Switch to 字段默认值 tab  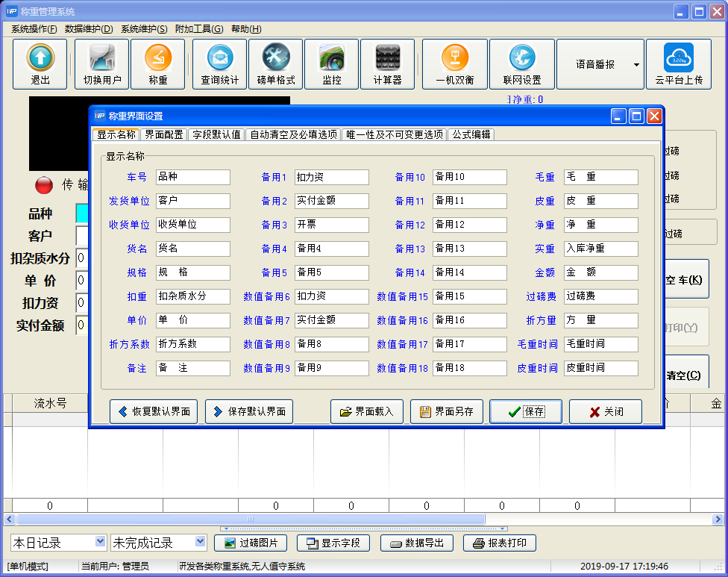point(217,134)
